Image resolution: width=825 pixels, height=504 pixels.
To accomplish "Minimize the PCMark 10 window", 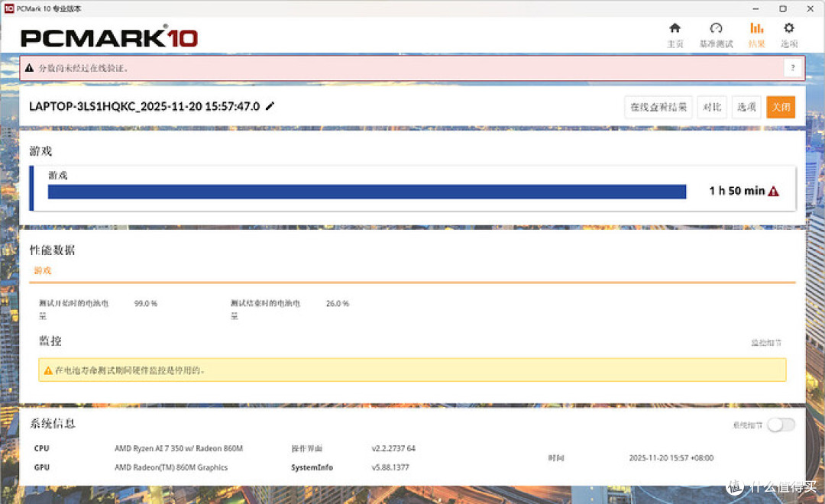I will (755, 8).
